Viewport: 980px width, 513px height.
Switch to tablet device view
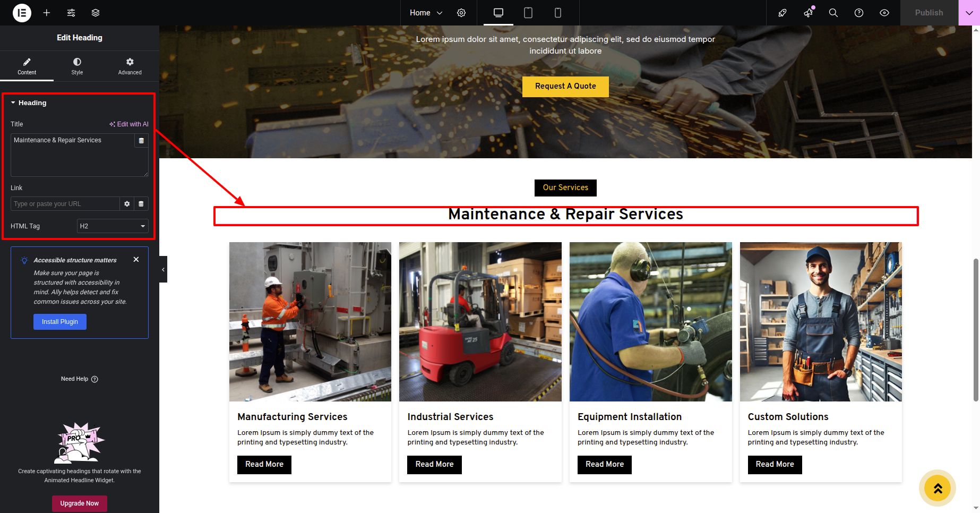click(528, 13)
